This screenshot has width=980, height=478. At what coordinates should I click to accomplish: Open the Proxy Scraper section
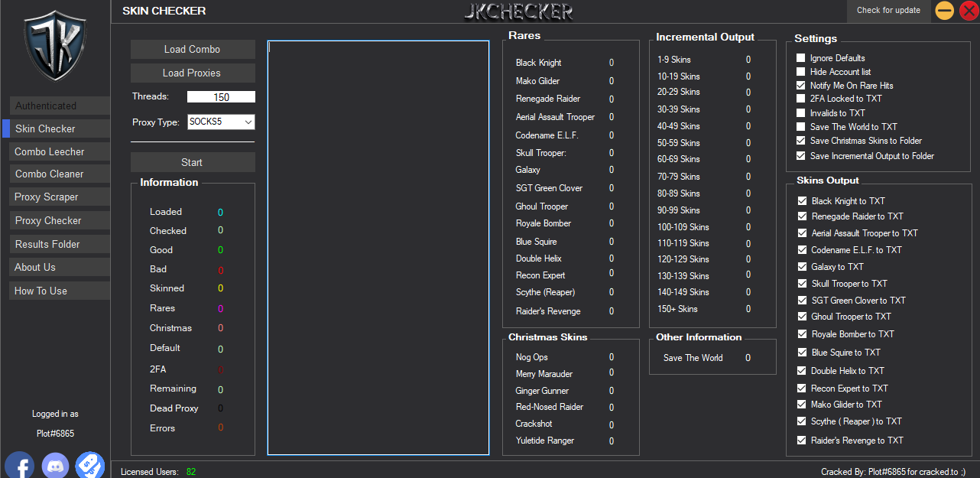(60, 197)
